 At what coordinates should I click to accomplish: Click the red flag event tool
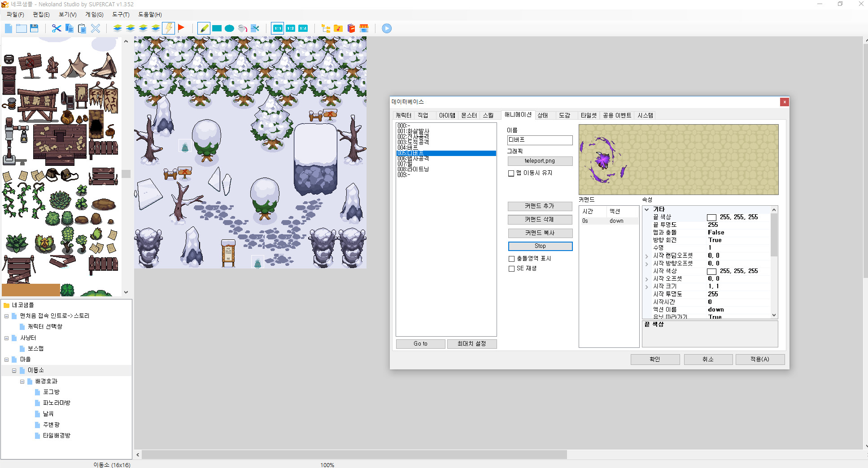pyautogui.click(x=181, y=27)
